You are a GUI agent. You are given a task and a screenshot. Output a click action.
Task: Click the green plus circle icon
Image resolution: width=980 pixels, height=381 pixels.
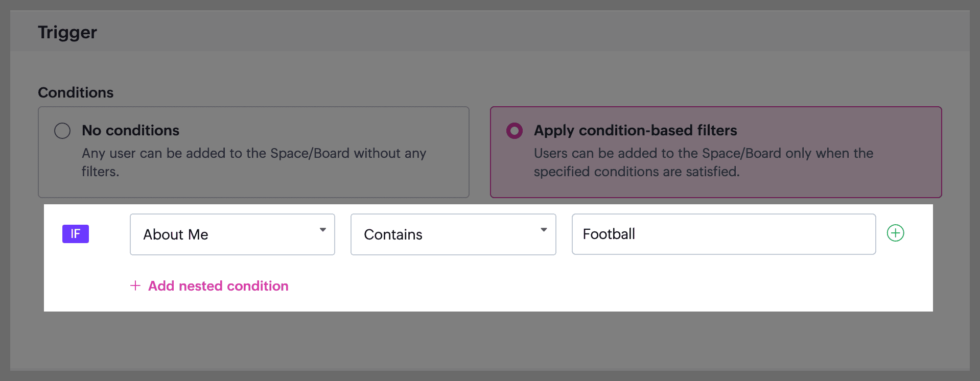895,233
